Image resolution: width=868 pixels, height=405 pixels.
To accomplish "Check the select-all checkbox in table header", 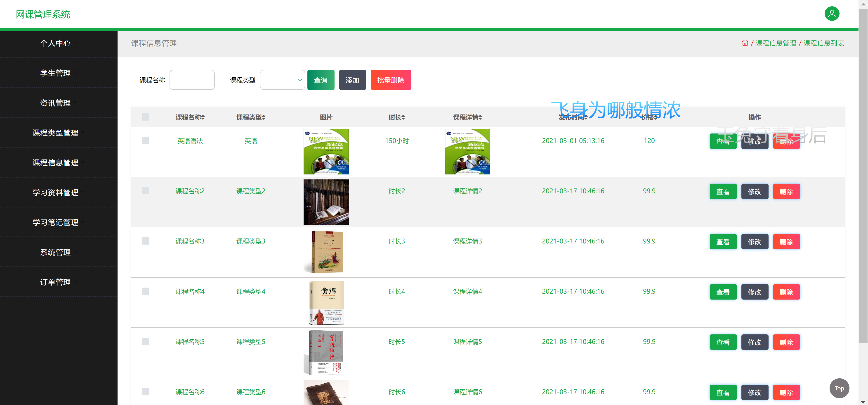I will coord(145,117).
